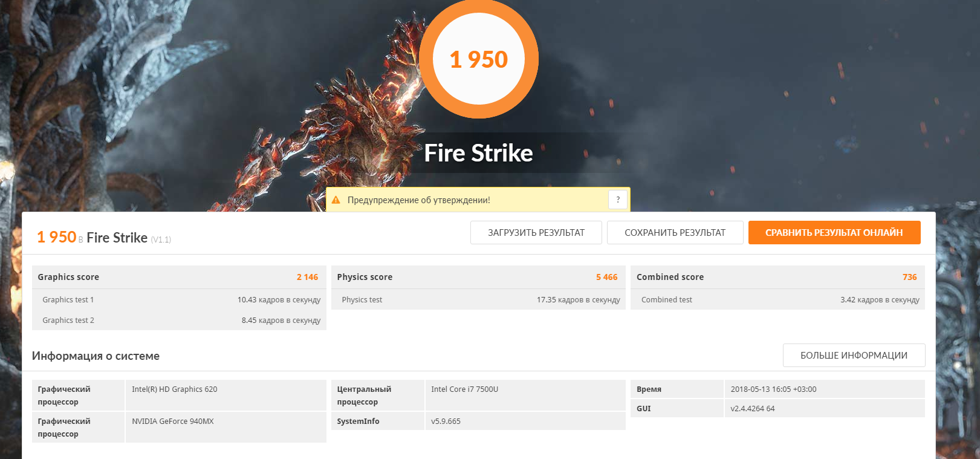Click the Physics score value 5 466
980x459 pixels.
607,277
